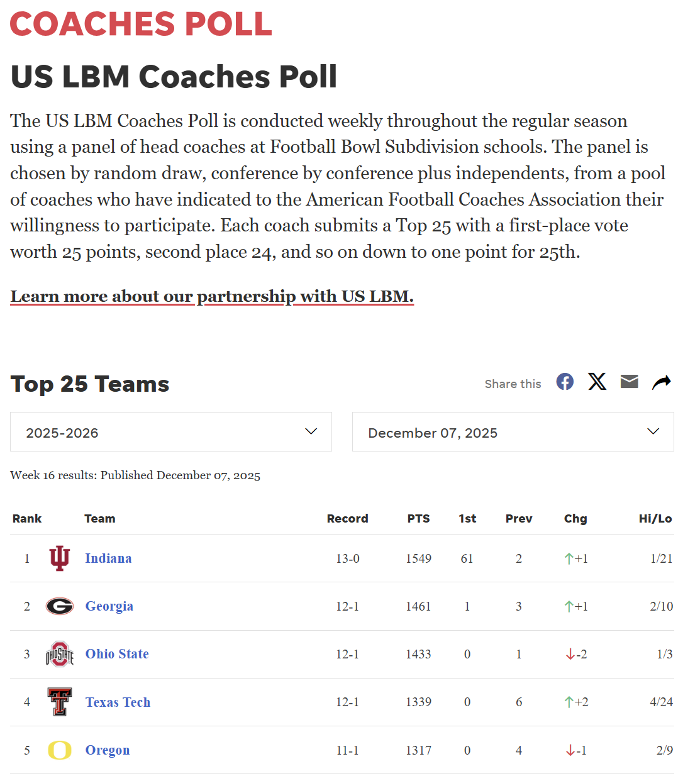
Task: Click the Texas Tech team logo
Action: click(x=60, y=702)
